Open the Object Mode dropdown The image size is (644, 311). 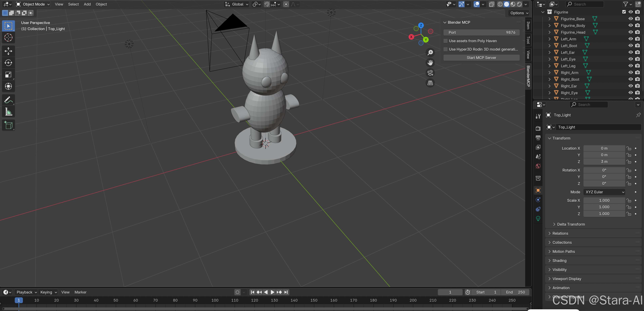pos(33,4)
